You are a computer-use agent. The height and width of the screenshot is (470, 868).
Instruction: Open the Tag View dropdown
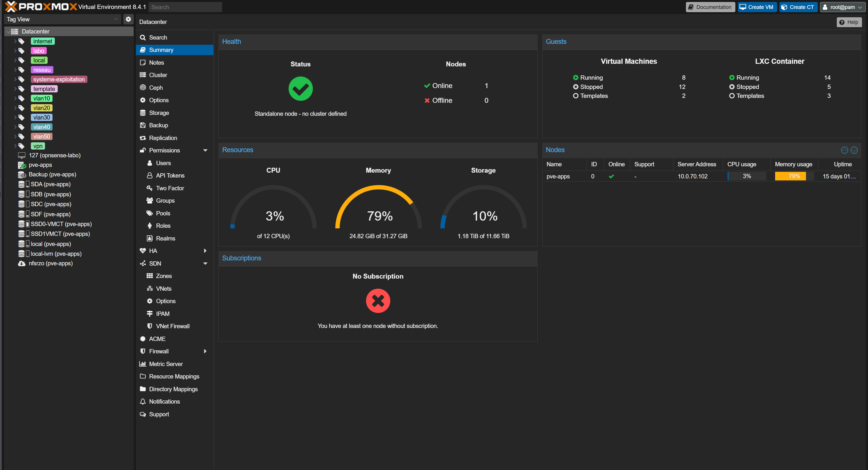(x=116, y=19)
